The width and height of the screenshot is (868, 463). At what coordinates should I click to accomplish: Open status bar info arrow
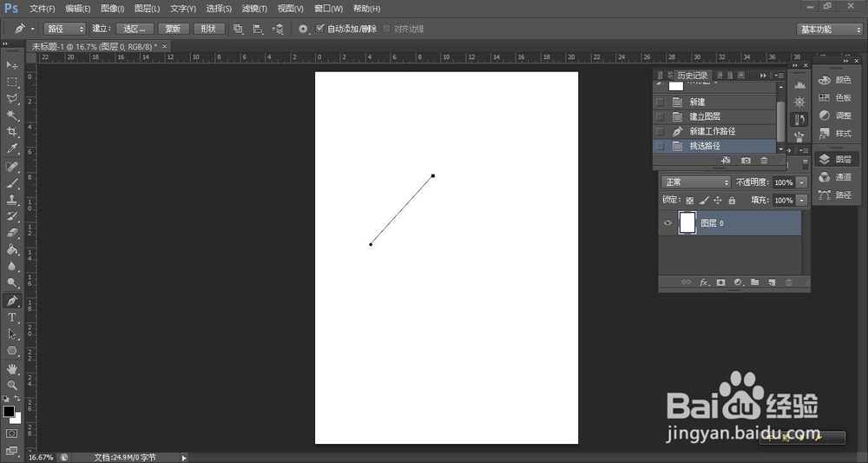point(184,458)
